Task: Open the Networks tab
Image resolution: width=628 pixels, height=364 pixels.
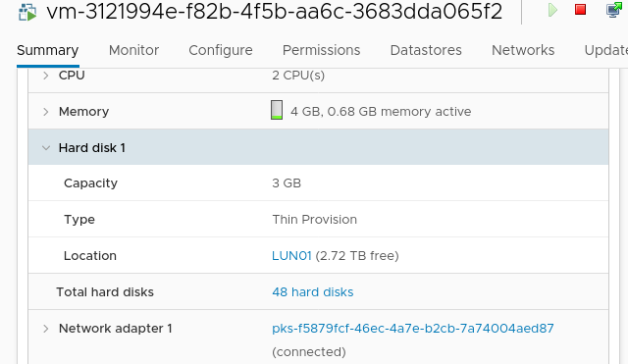Action: click(523, 50)
